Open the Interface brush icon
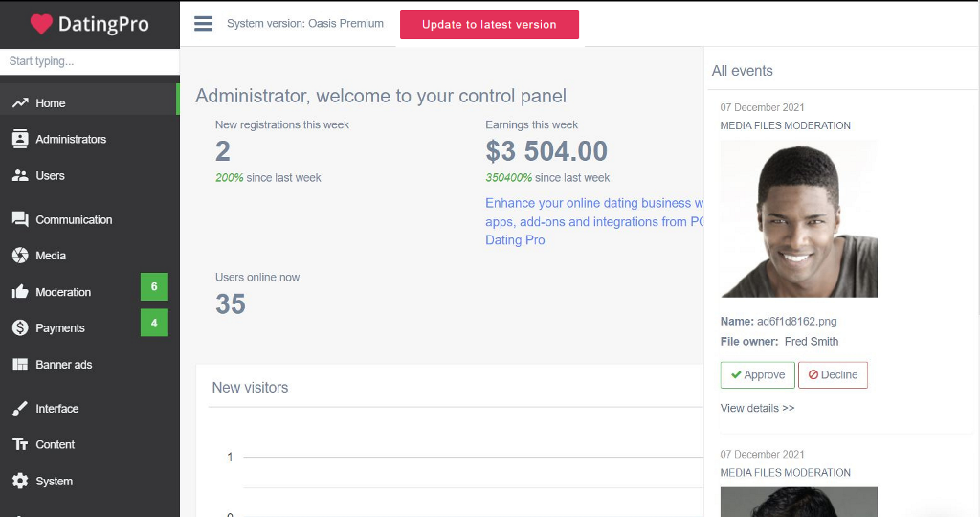The height and width of the screenshot is (517, 980). point(20,408)
